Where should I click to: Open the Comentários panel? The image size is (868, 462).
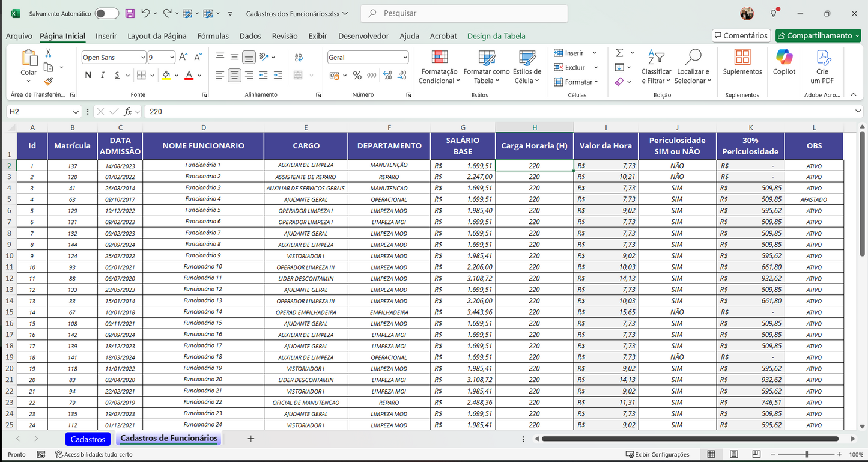point(741,35)
